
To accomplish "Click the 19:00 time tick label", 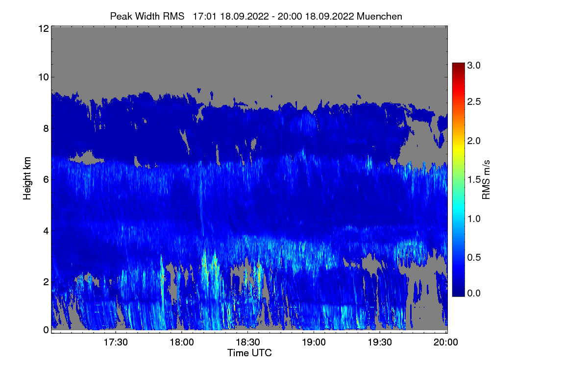I will tap(314, 342).
